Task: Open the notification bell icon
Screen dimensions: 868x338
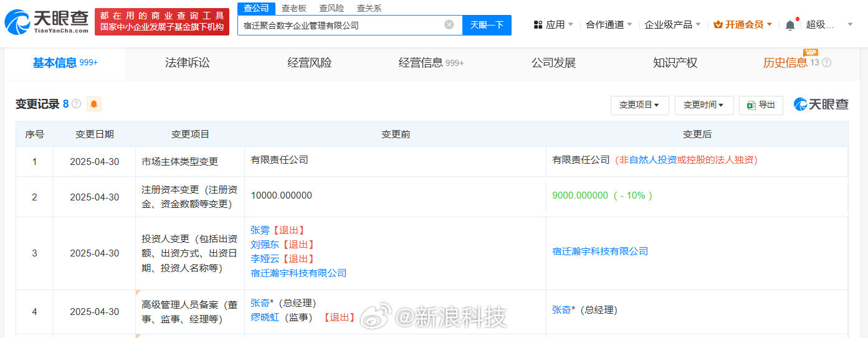Action: [x=790, y=25]
